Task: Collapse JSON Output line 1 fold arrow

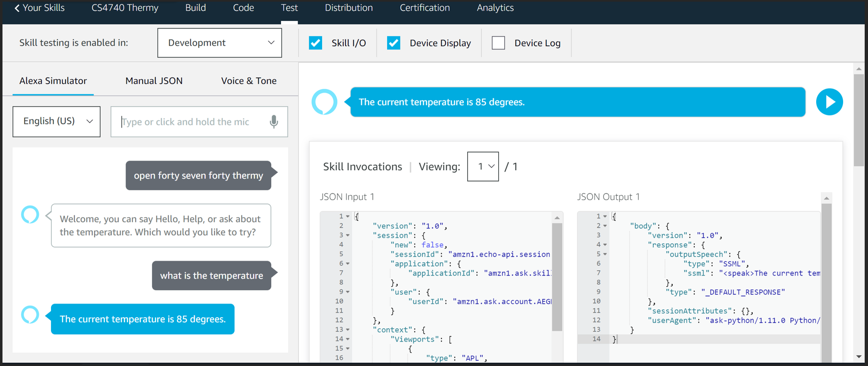Action: coord(605,216)
